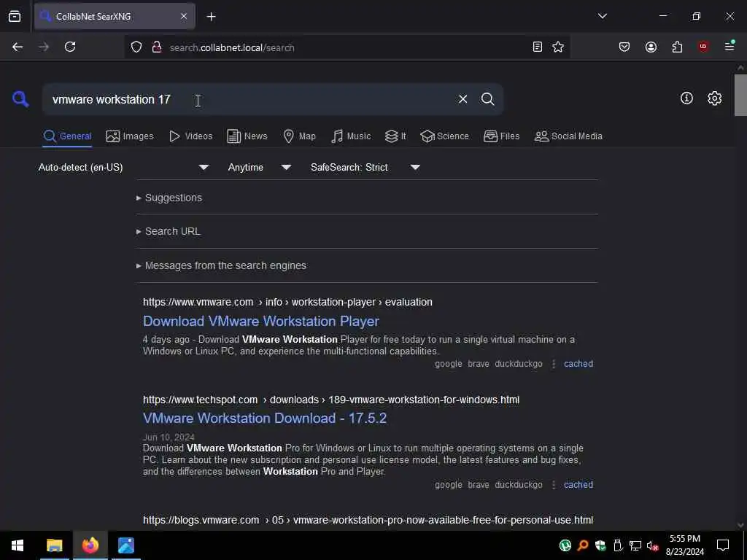Switch to the Science category tab
The image size is (747, 560).
tap(444, 136)
